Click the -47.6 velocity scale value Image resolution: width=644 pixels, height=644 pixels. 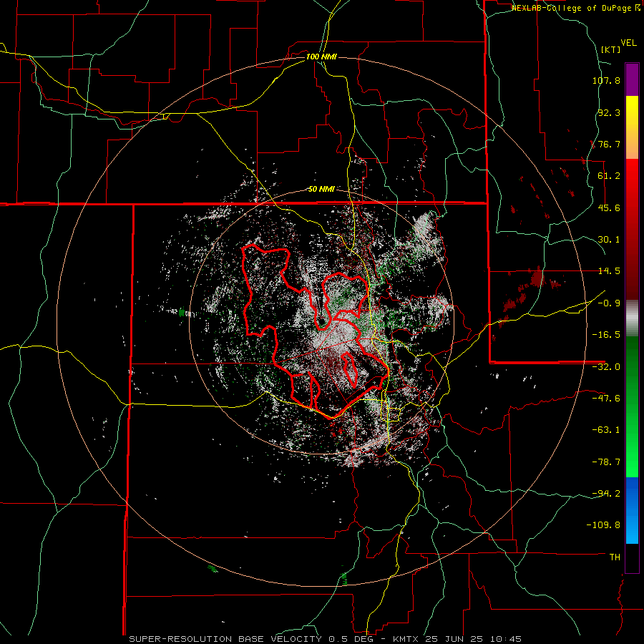pos(606,399)
